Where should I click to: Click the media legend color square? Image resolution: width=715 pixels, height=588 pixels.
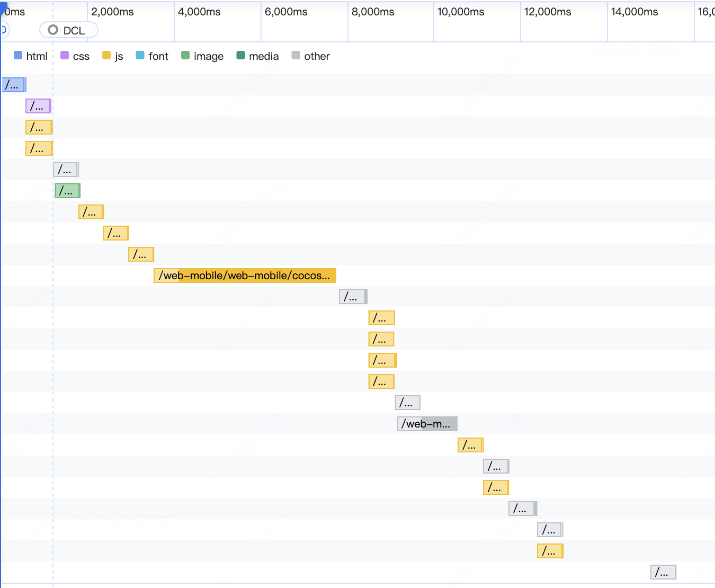tap(240, 55)
